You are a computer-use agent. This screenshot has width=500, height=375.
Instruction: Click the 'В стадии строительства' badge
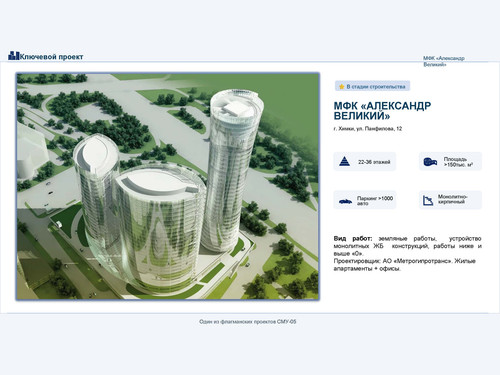pyautogui.click(x=372, y=86)
